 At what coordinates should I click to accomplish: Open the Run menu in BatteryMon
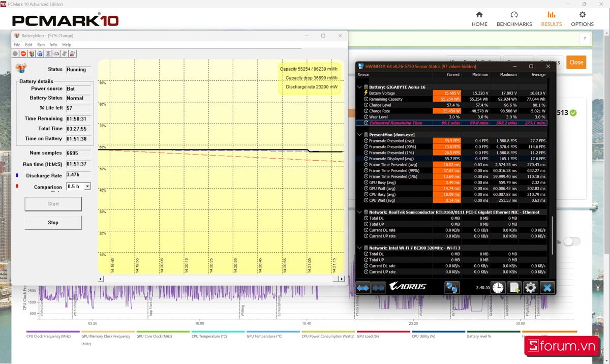click(41, 45)
